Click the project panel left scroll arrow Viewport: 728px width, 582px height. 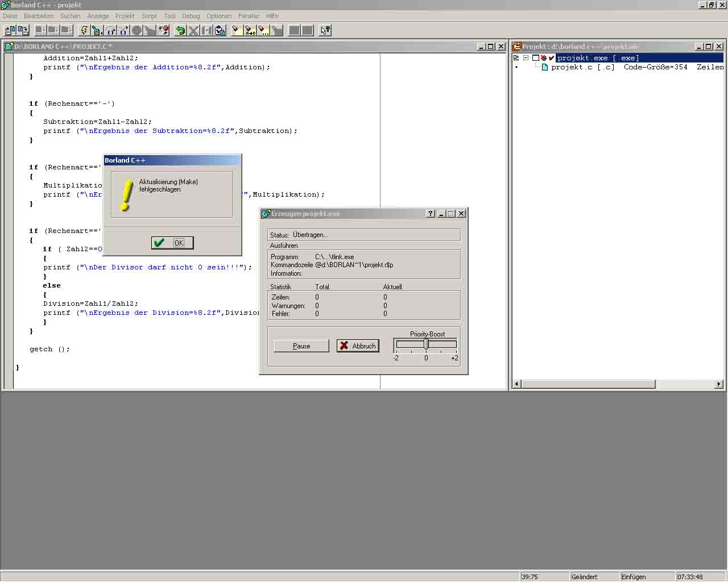(517, 384)
